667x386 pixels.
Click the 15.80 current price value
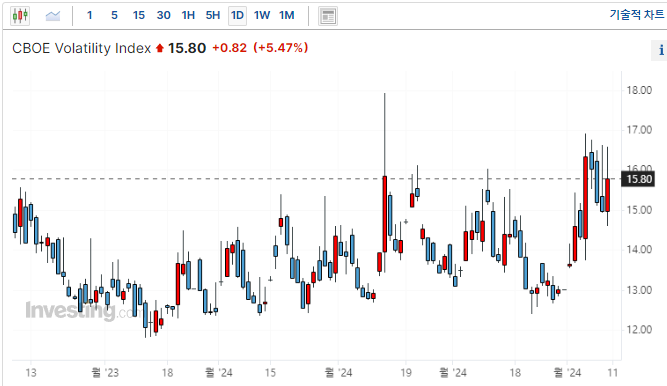click(x=187, y=48)
